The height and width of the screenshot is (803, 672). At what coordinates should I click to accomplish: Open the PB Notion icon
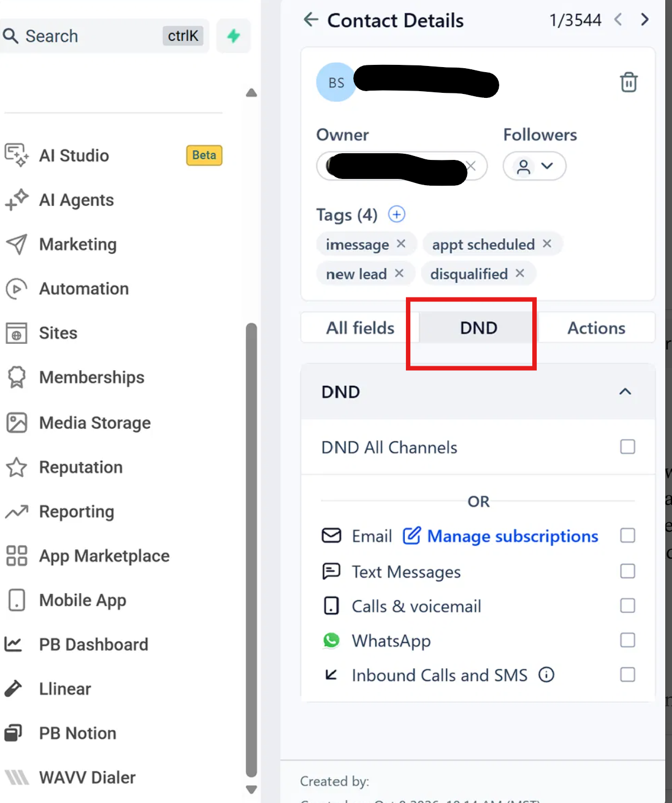13,733
